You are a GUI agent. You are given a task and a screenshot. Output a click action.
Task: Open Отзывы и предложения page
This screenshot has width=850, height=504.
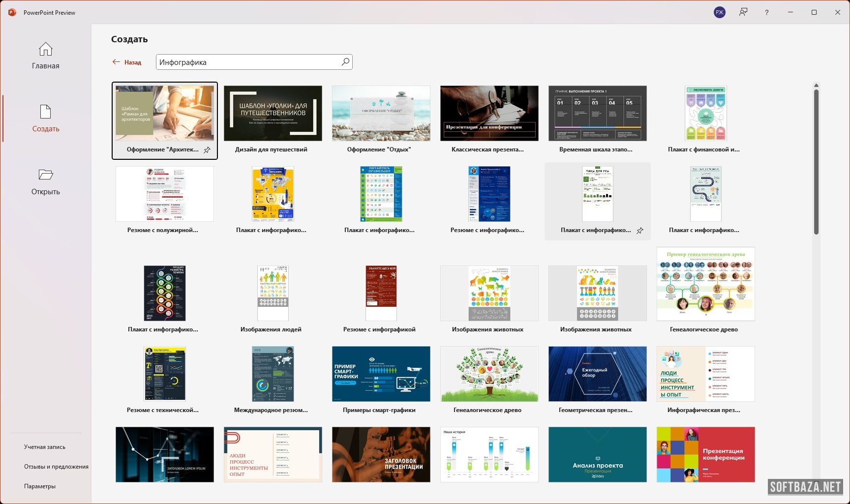point(56,467)
